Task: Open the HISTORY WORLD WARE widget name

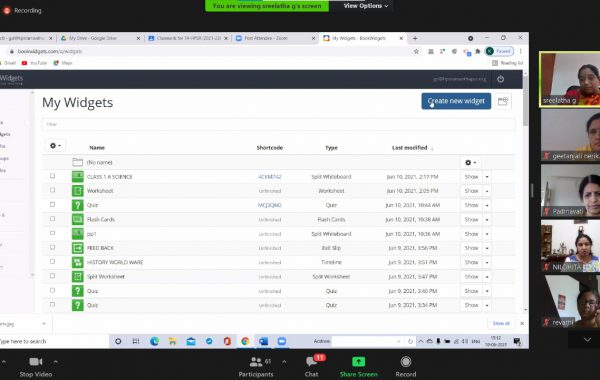Action: 115,263
